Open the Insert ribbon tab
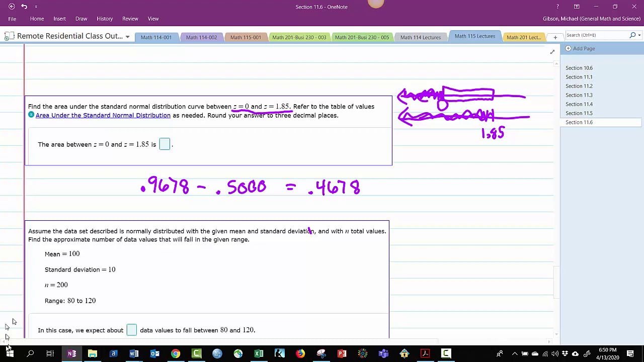Viewport: 644px width, 362px height. pyautogui.click(x=59, y=19)
